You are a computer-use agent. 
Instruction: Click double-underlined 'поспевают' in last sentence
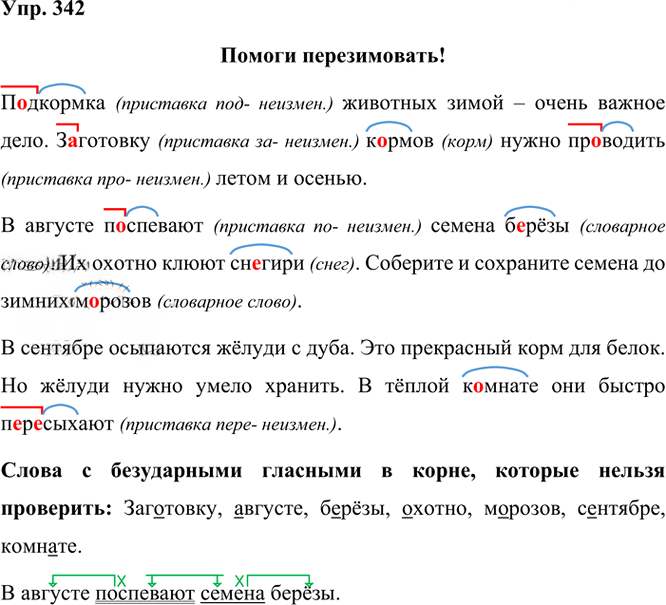[145, 594]
